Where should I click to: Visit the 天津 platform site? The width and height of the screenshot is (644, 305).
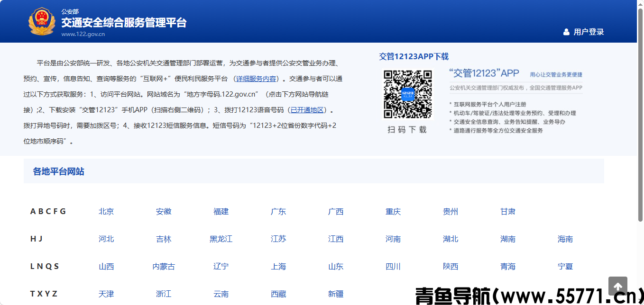(x=106, y=294)
